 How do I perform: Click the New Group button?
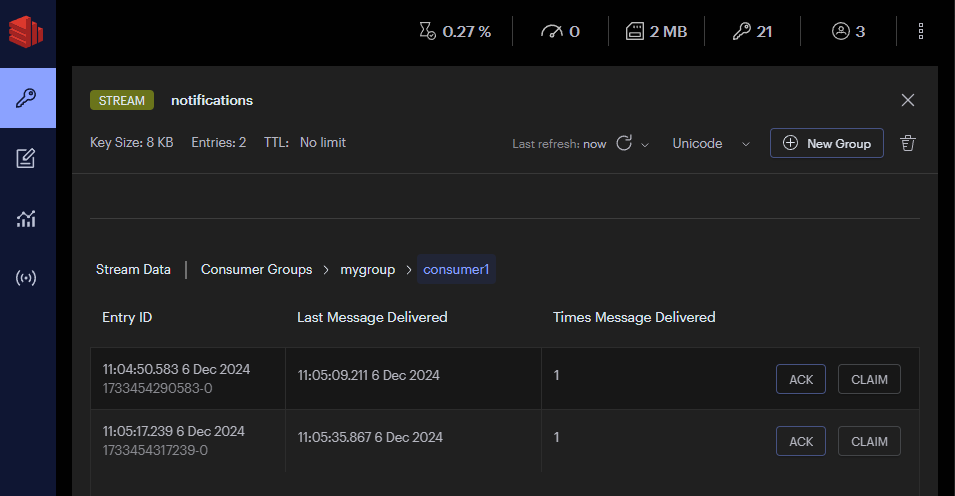point(826,143)
